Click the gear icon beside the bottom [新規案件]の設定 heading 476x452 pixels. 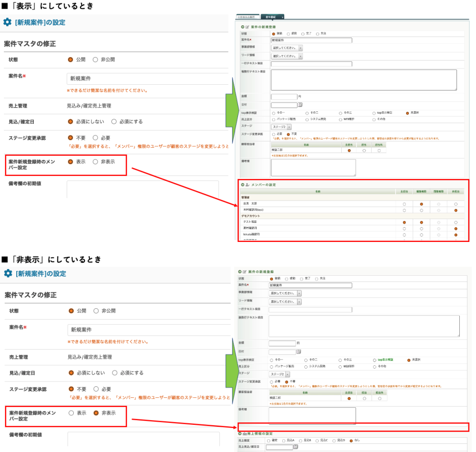(x=8, y=273)
